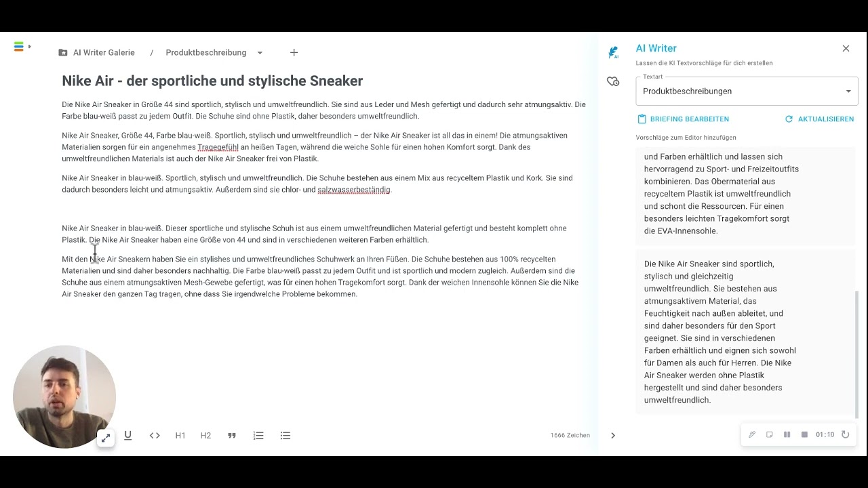Image resolution: width=868 pixels, height=488 pixels.
Task: Click the title 'Nike Air - der sportliche'
Action: pyautogui.click(x=212, y=81)
